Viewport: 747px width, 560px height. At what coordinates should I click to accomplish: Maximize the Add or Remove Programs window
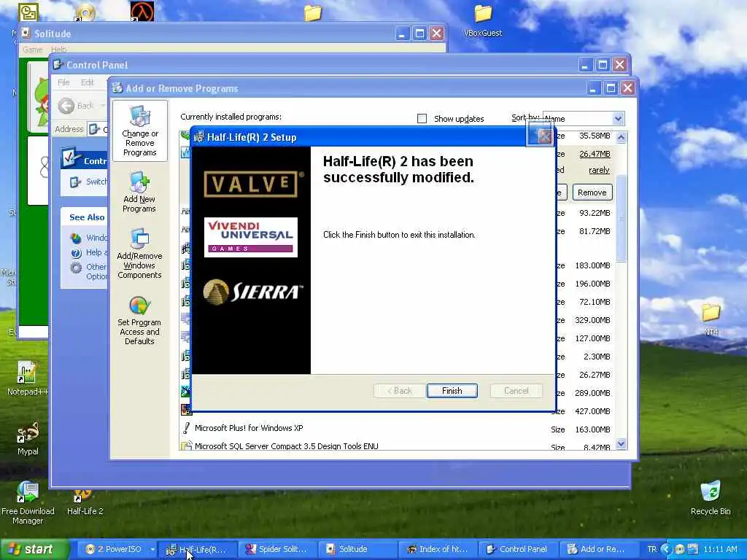[x=611, y=88]
